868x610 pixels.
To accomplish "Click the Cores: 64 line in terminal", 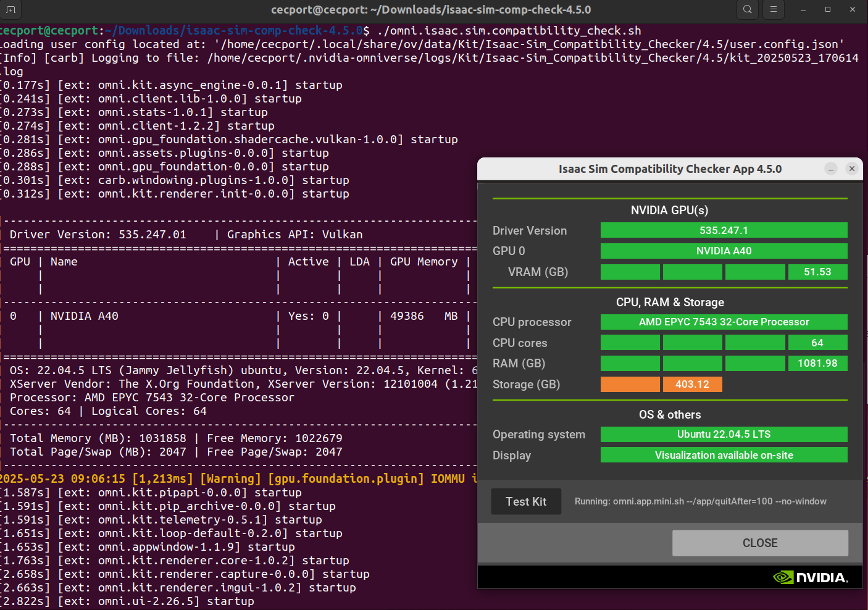I will point(108,411).
